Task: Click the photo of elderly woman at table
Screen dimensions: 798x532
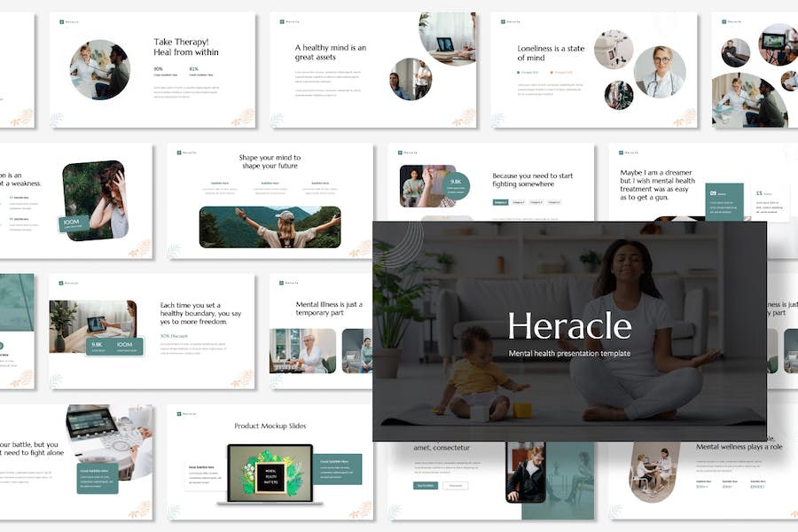Action: pyautogui.click(x=303, y=351)
